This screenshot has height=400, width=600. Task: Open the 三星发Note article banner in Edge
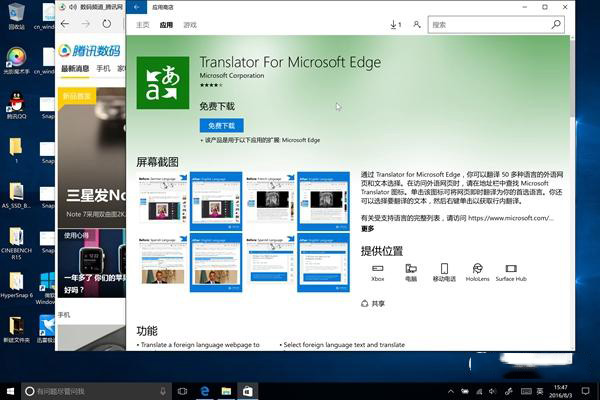coord(92,158)
